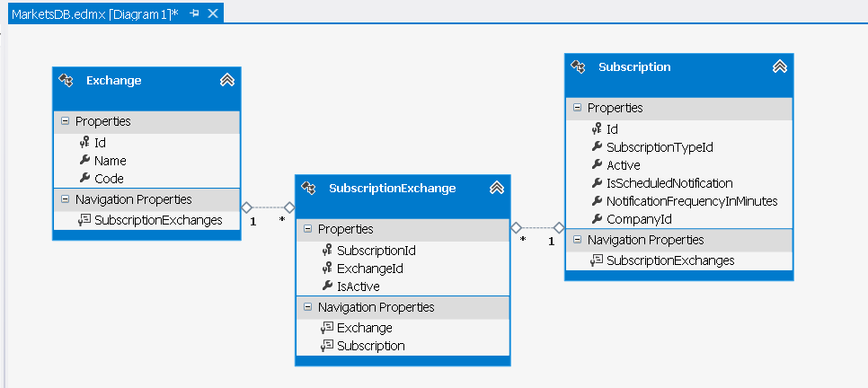Click the Subscription entity header icon
The height and width of the screenshot is (388, 868).
(578, 67)
